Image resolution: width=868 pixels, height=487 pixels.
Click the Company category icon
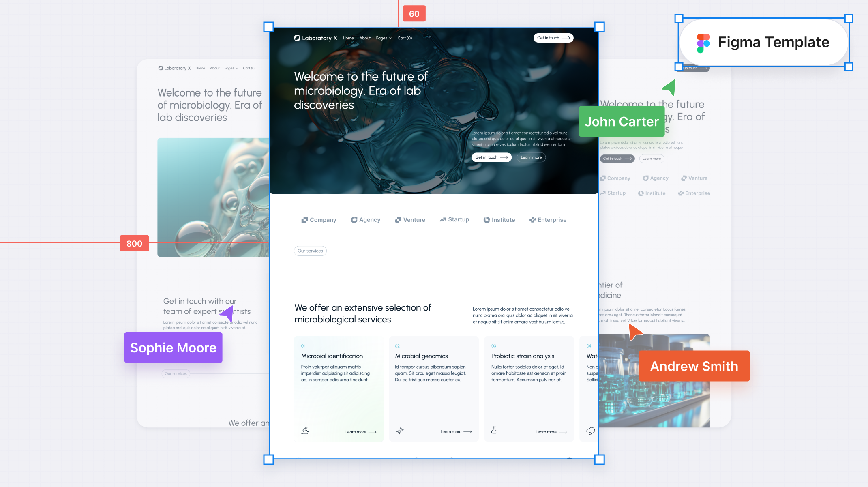coord(304,219)
